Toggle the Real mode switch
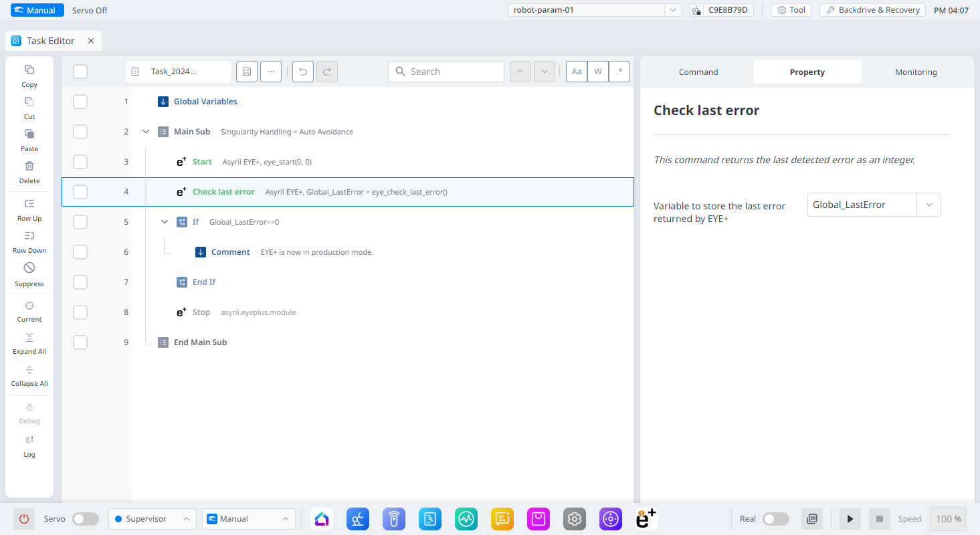 [776, 519]
